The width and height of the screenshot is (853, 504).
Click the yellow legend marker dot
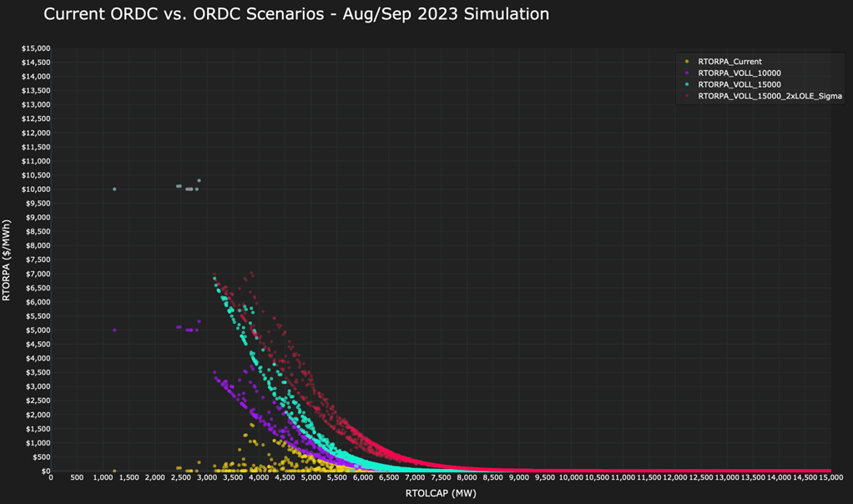click(x=686, y=61)
